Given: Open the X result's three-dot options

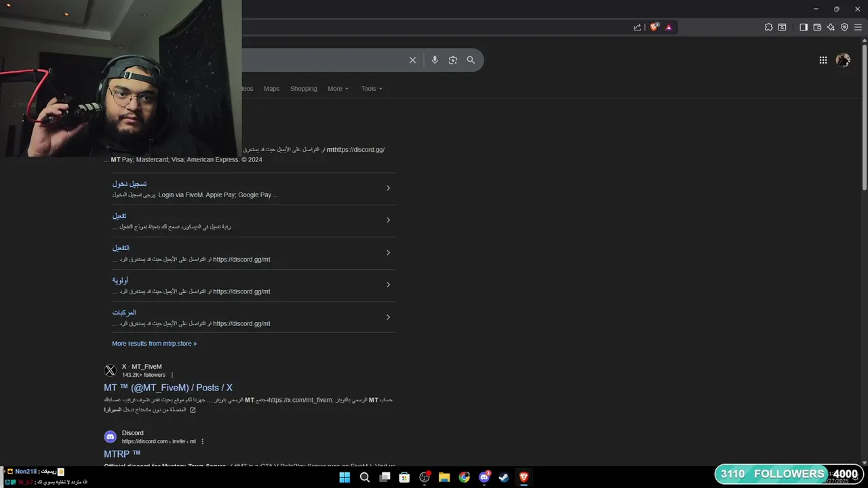Looking at the screenshot, I should [172, 375].
